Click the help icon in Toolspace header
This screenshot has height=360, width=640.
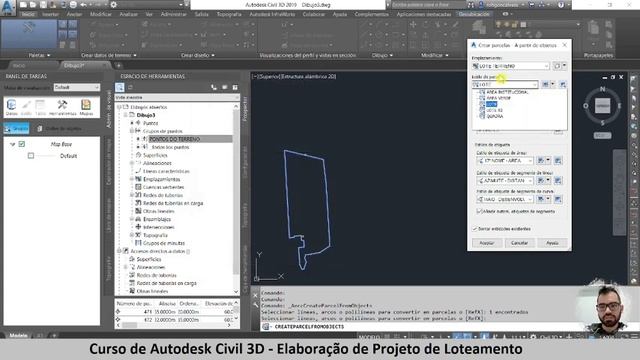coord(235,87)
